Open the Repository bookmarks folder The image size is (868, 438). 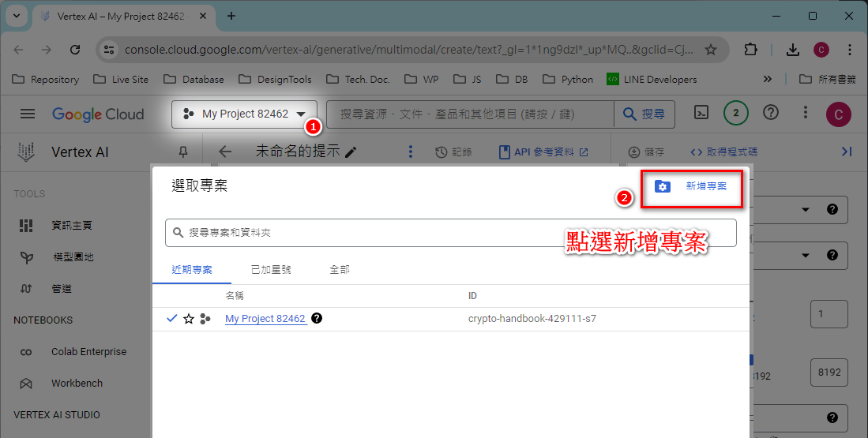pyautogui.click(x=45, y=79)
